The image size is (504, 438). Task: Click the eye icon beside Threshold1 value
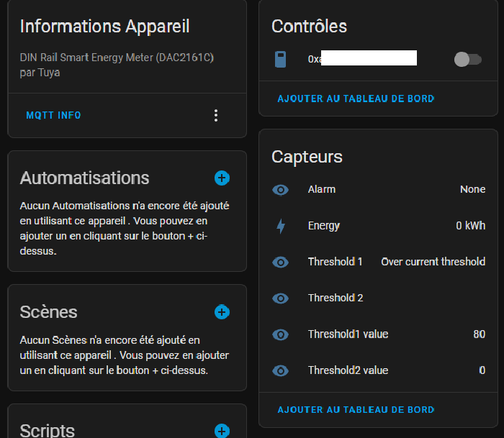pyautogui.click(x=281, y=334)
